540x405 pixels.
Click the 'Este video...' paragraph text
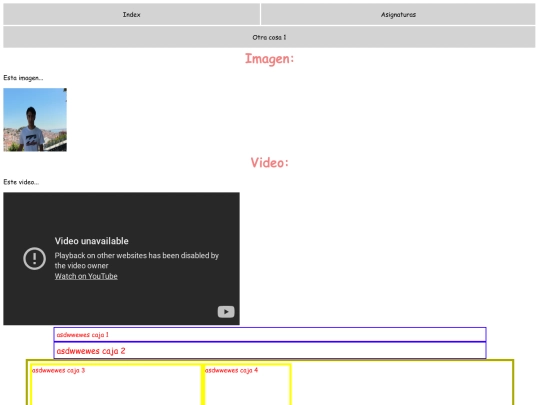click(21, 182)
